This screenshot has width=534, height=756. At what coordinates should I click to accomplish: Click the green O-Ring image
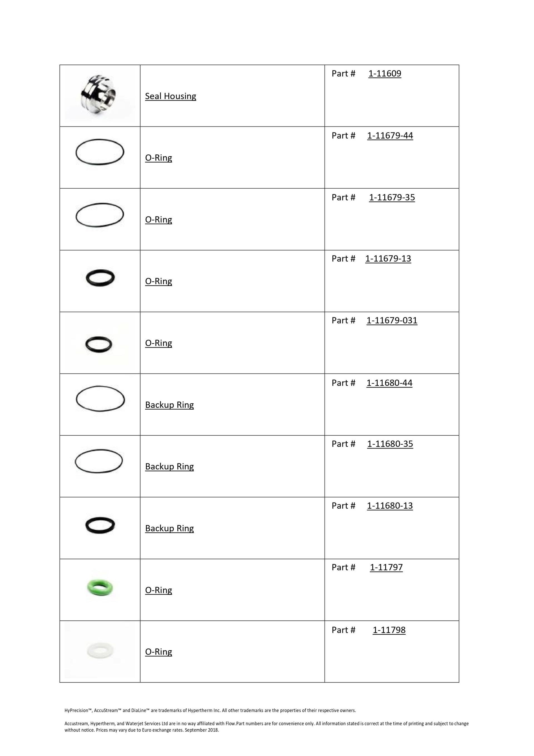(x=100, y=588)
